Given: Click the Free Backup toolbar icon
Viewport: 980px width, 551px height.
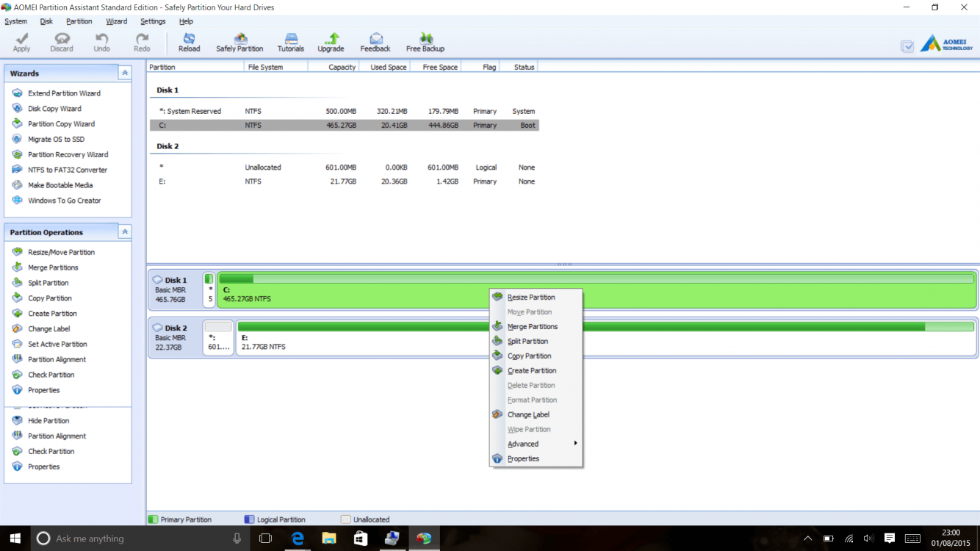Looking at the screenshot, I should 425,42.
